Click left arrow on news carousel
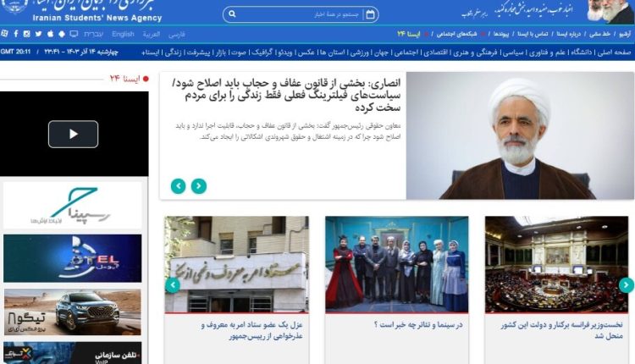 pyautogui.click(x=172, y=285)
